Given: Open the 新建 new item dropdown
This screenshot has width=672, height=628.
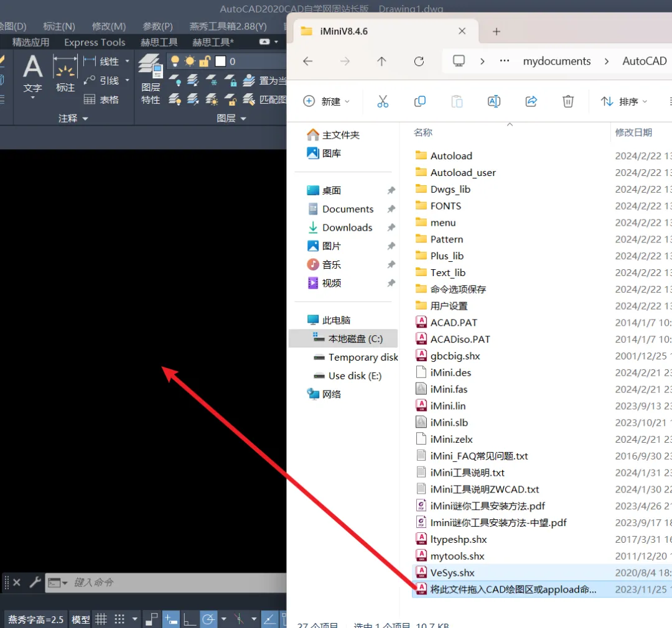Looking at the screenshot, I should pos(327,101).
